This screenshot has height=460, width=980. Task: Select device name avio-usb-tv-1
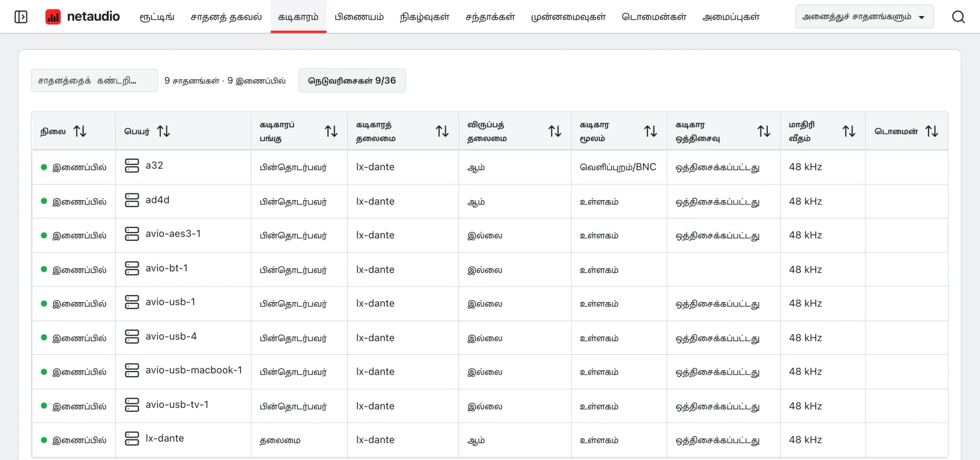177,405
